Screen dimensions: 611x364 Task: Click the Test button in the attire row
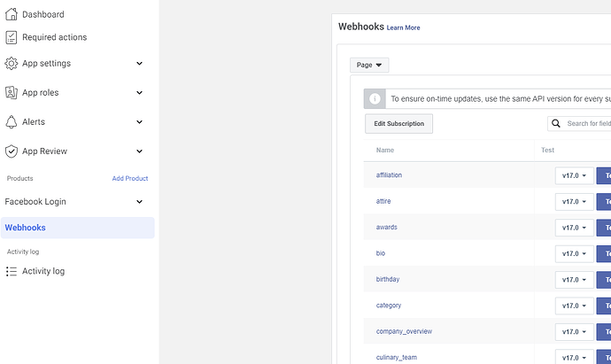(604, 202)
